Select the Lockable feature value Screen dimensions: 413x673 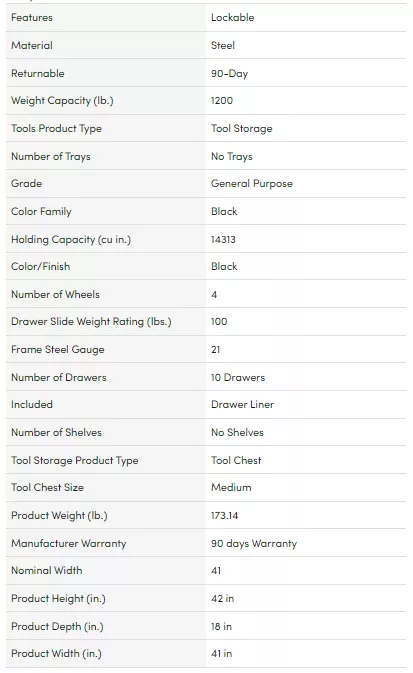(x=232, y=18)
